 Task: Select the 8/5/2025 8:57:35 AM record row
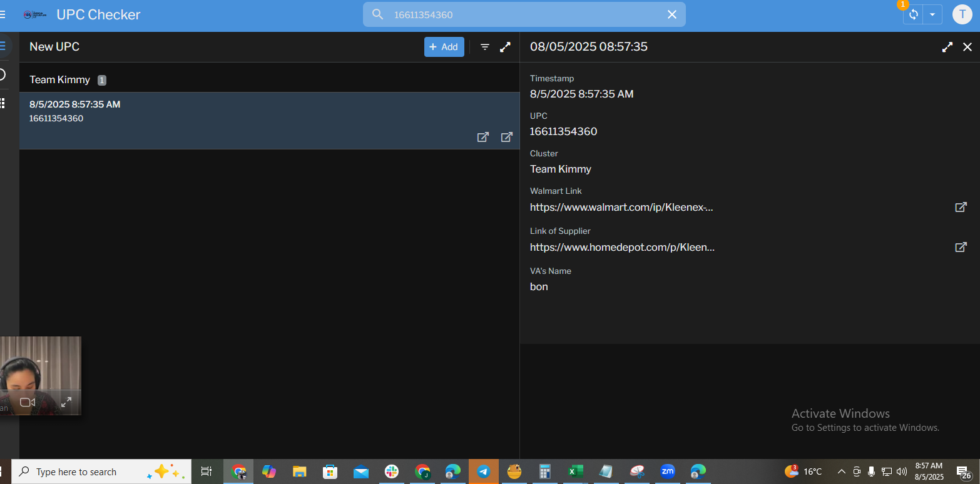point(250,113)
